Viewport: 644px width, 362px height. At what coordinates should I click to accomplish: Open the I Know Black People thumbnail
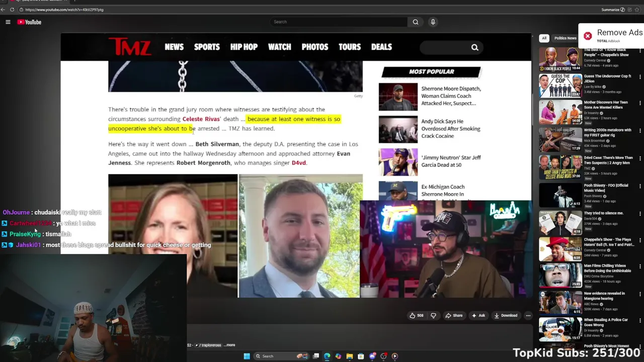pos(560,59)
